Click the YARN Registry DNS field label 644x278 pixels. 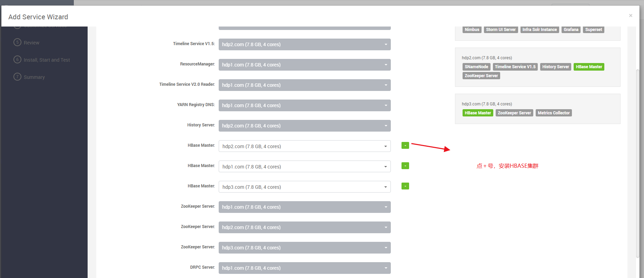coord(196,105)
